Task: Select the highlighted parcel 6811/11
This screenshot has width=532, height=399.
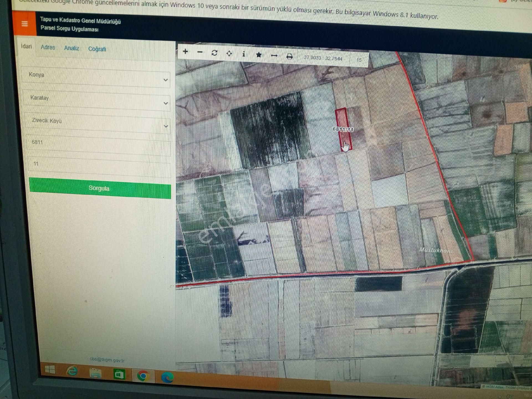Action: [343, 129]
